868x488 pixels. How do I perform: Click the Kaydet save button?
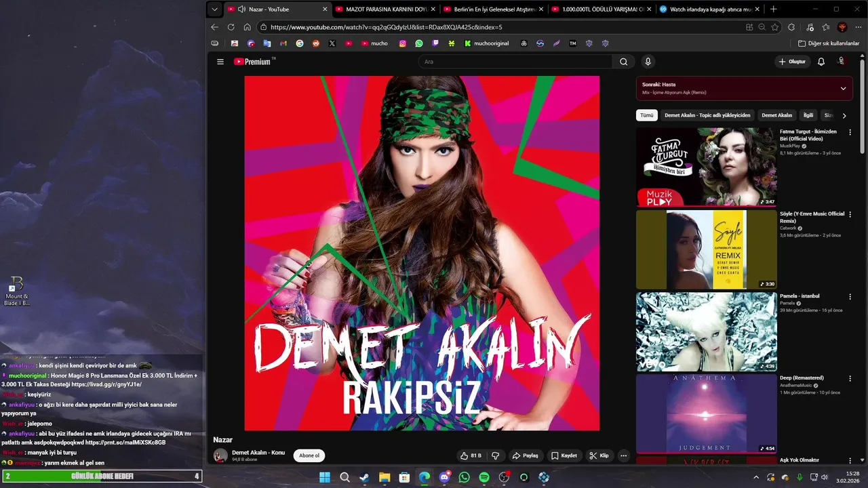pyautogui.click(x=564, y=455)
